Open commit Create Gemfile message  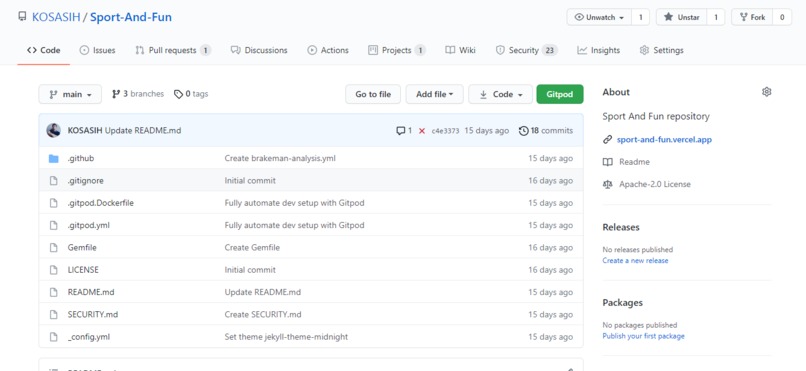click(252, 247)
